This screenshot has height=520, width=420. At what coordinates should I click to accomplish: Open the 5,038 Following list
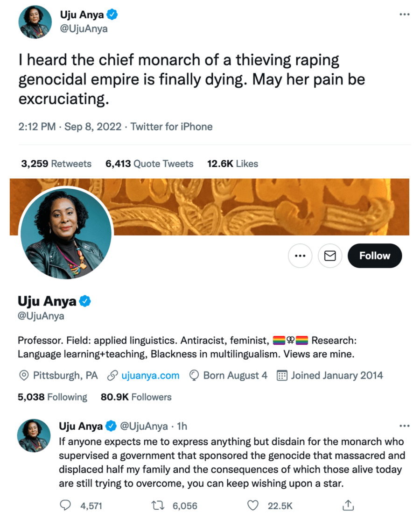(x=52, y=397)
